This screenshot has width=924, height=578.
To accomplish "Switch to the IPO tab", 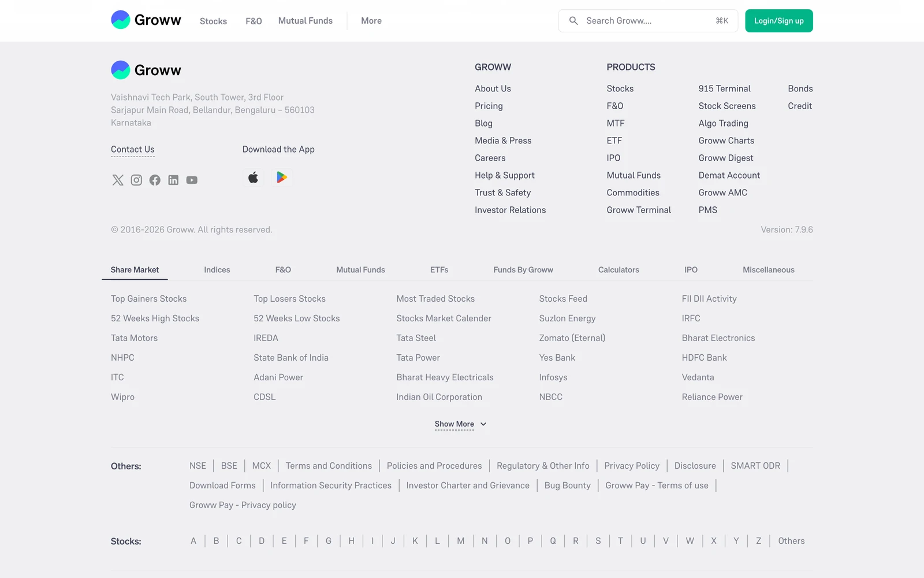I will (691, 270).
